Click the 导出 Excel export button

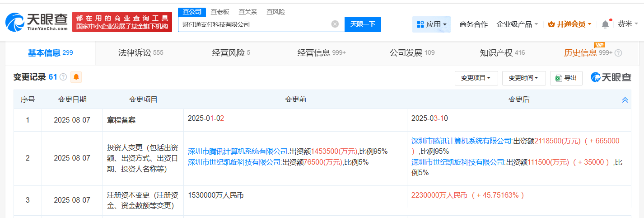click(566, 78)
